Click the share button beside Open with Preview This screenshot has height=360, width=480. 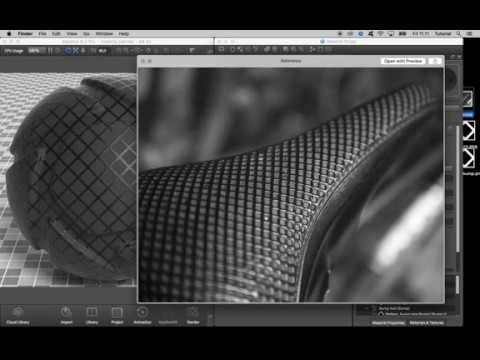tap(435, 61)
